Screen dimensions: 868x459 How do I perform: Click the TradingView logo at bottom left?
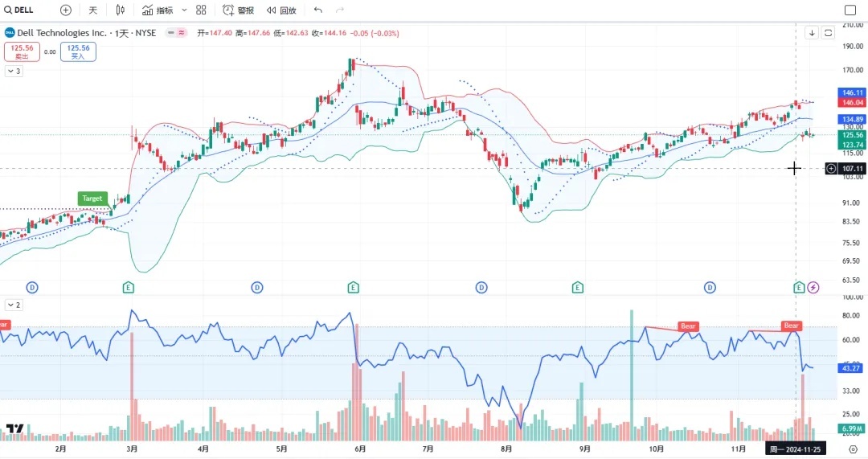coord(14,428)
